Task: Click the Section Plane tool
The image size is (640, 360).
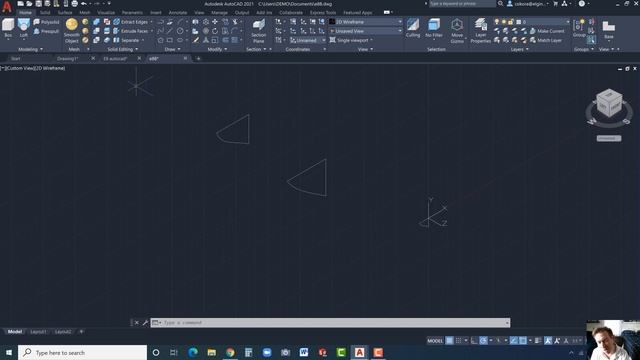Action: 258,31
